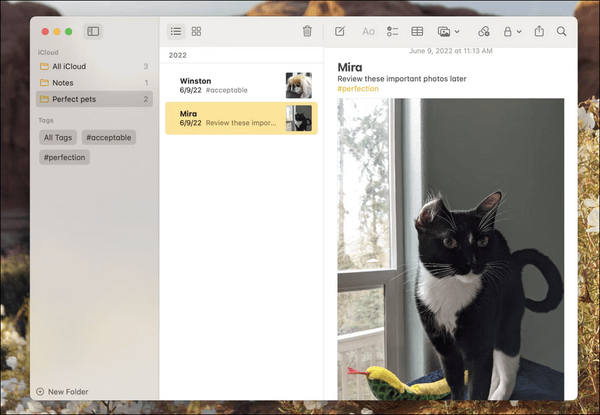Screen dimensions: 600x415
Task: Switch to gallery grid view
Action: pyautogui.click(x=196, y=31)
